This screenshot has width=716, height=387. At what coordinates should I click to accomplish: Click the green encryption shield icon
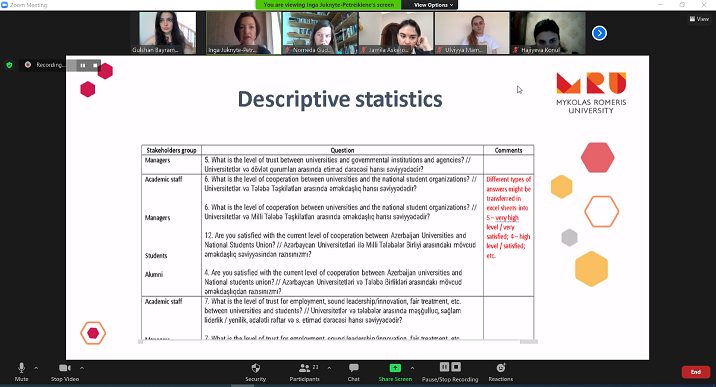coord(9,65)
